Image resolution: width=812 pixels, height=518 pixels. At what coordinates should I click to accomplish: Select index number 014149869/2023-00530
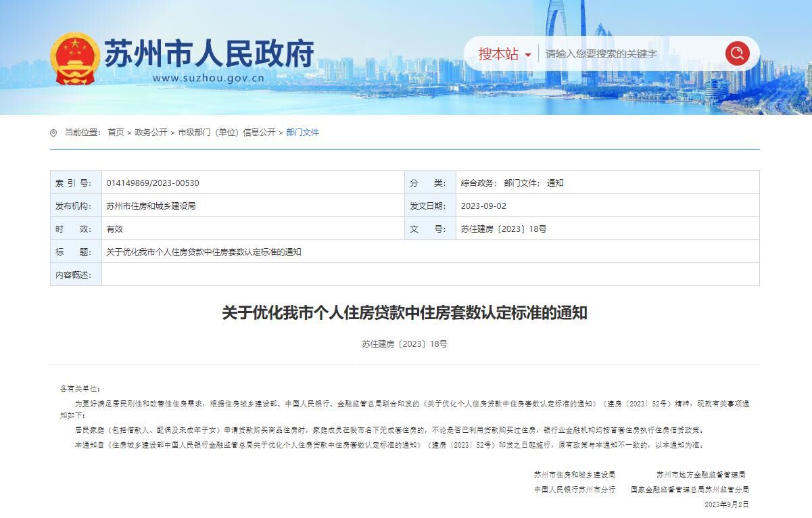pos(153,183)
